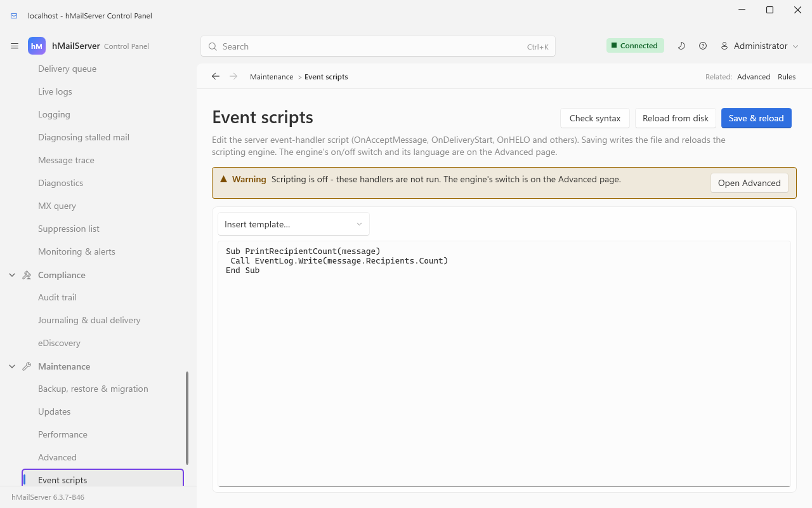Select Event scripts in sidebar
The width and height of the screenshot is (812, 508).
(x=103, y=479)
